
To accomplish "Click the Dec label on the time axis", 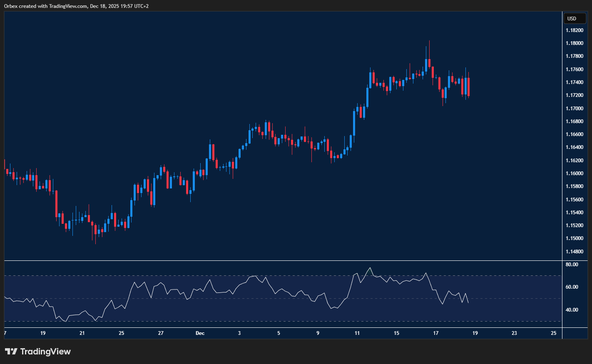I will [200, 333].
